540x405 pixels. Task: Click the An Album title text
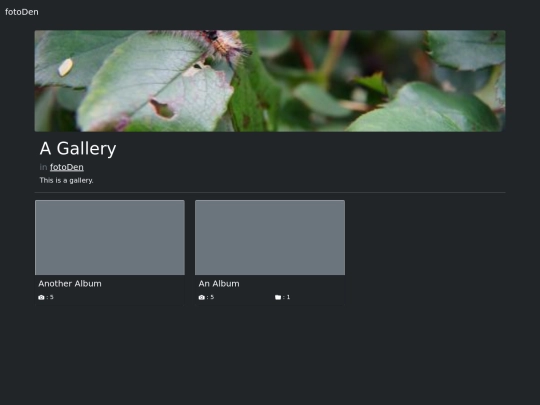pyautogui.click(x=219, y=283)
